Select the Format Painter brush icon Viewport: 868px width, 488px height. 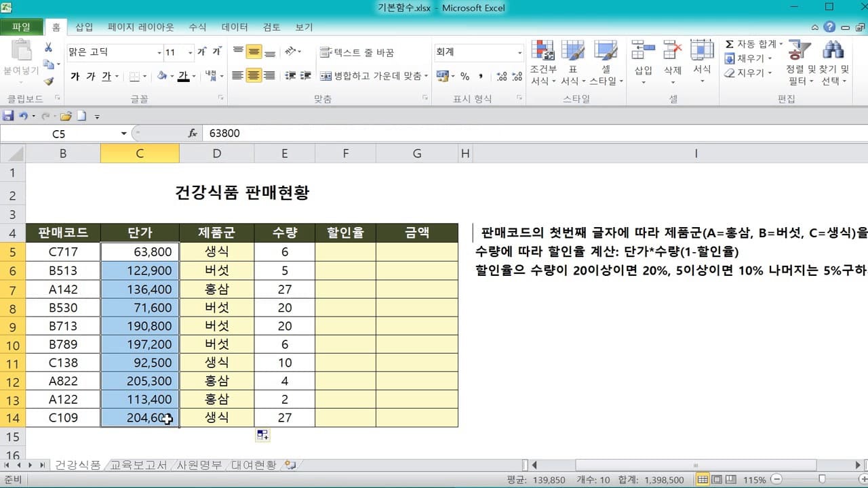(48, 81)
